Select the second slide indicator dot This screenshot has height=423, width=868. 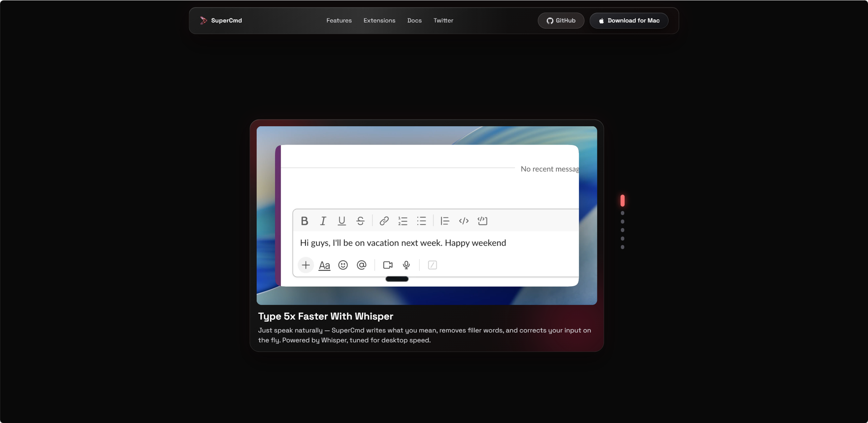[622, 213]
